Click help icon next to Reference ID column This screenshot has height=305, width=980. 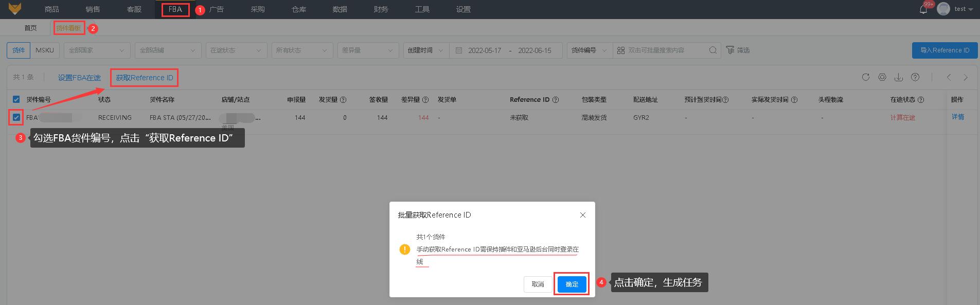pos(556,100)
